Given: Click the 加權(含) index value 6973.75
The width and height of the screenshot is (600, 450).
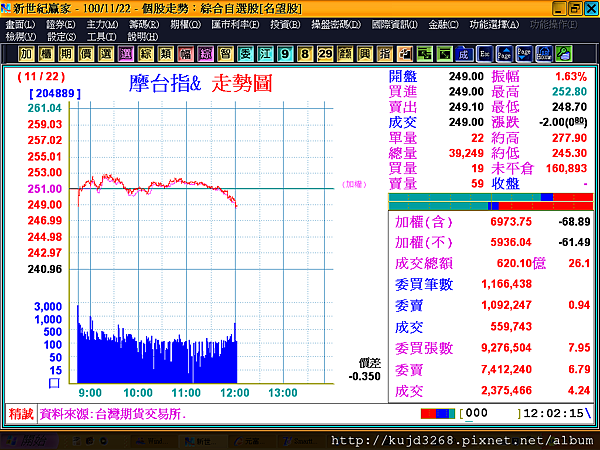Looking at the screenshot, I should click(x=511, y=222).
